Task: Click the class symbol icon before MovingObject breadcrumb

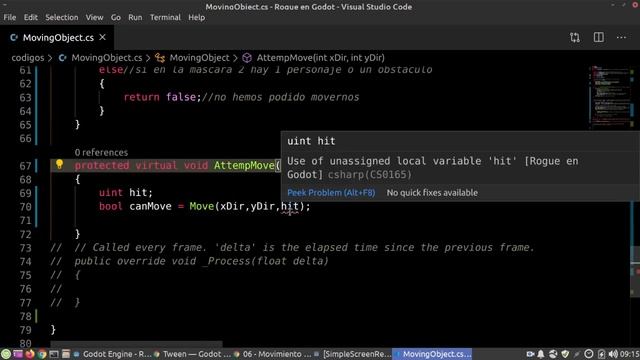Action: tap(160, 58)
